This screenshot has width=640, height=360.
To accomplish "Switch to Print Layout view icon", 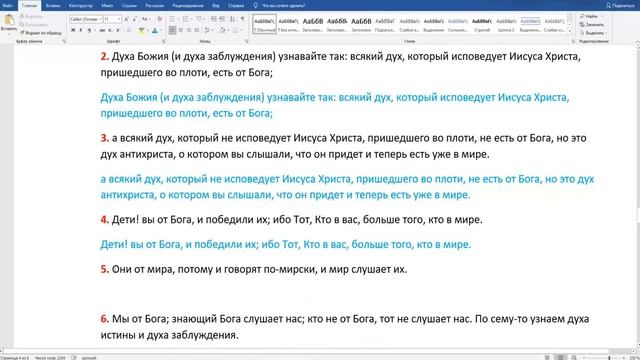I will pyautogui.click(x=561, y=358).
